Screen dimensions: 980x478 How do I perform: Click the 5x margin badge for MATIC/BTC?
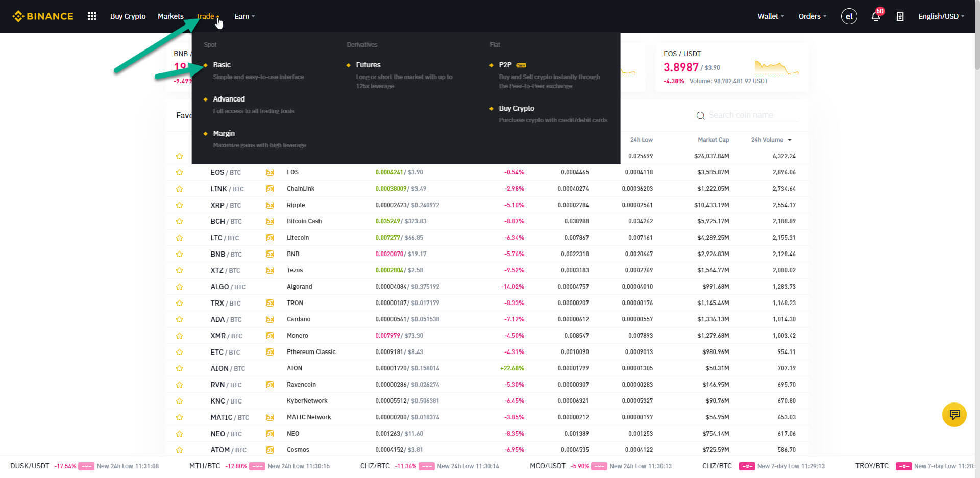(x=270, y=417)
